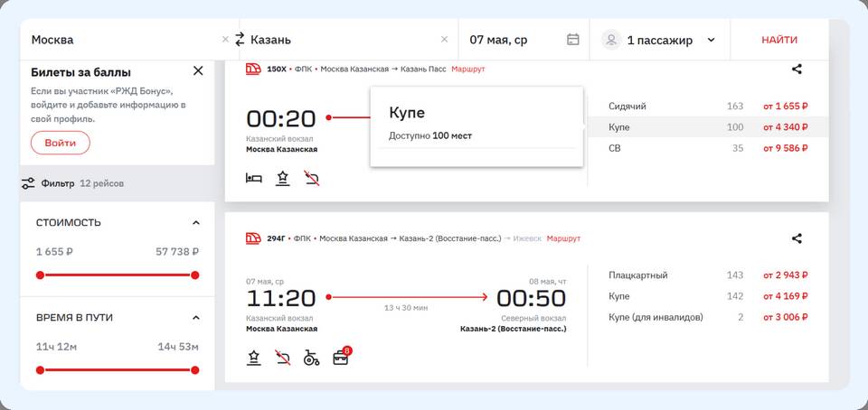Click the right handle of Стоимость slider
The image size is (868, 410).
(x=194, y=275)
